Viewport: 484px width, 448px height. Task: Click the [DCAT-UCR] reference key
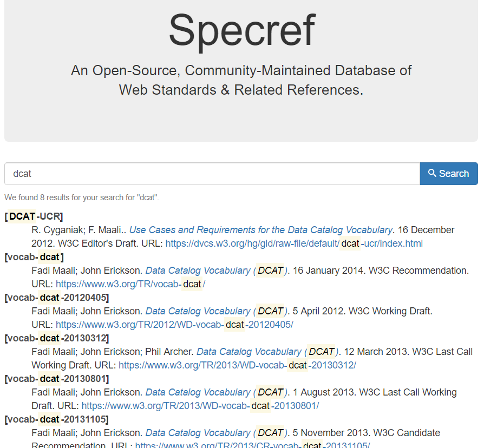click(34, 216)
